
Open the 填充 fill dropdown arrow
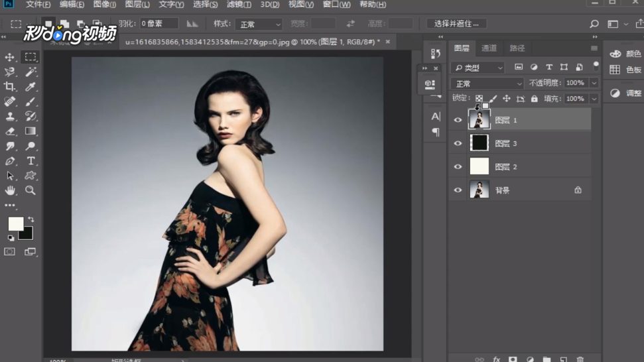tap(594, 99)
